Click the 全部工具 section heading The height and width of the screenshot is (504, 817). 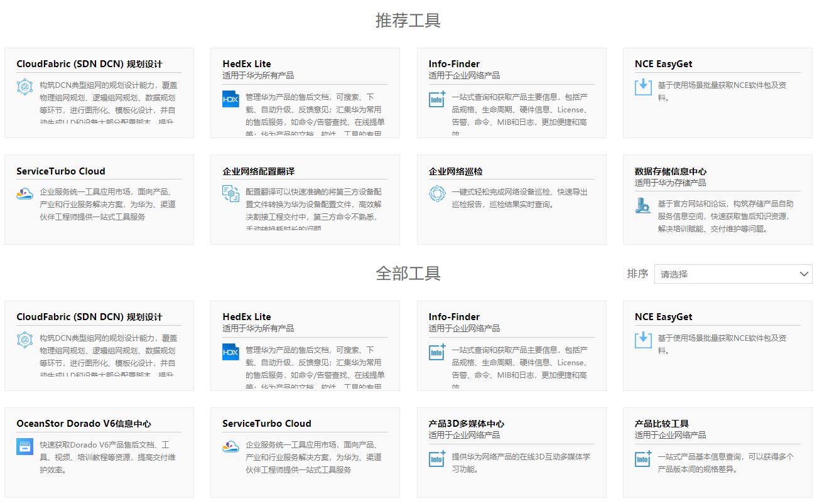coord(408,274)
